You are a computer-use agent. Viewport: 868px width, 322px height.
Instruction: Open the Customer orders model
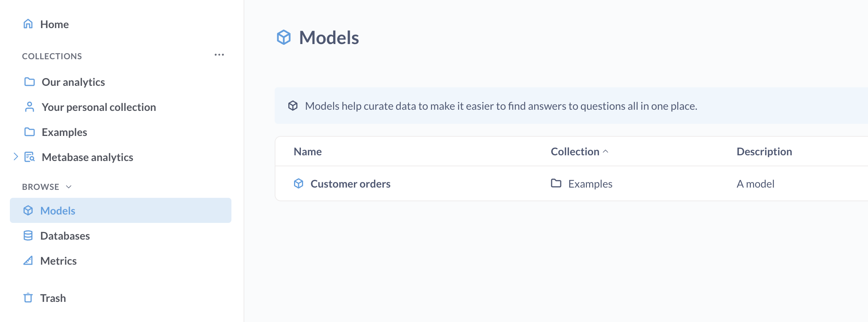350,183
